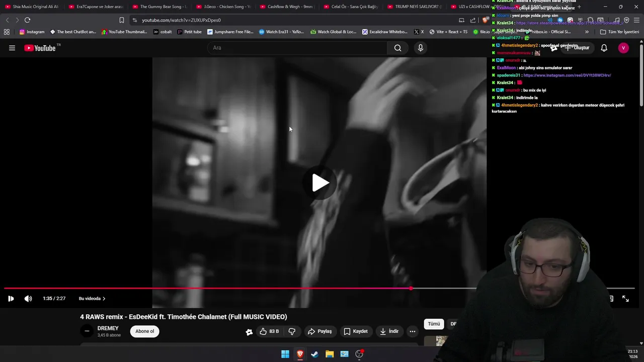
Task: Open Watch Global & Loc bookmark
Action: (334, 32)
